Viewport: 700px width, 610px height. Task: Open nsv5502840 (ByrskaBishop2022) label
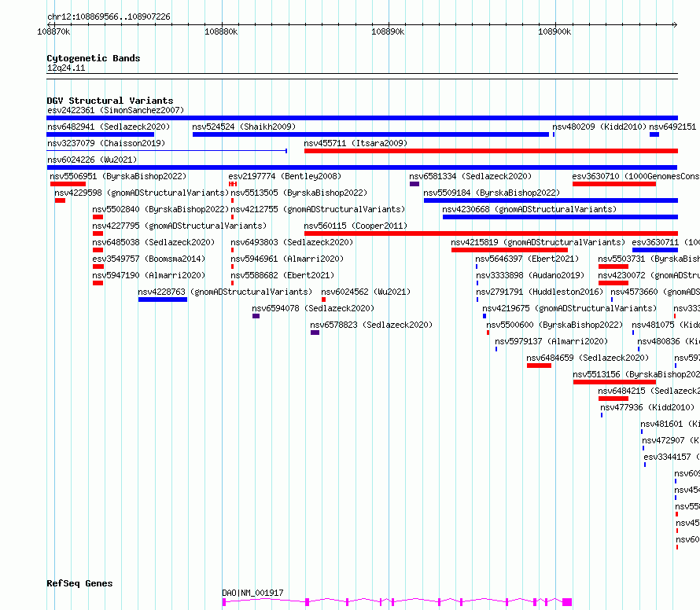[160, 209]
